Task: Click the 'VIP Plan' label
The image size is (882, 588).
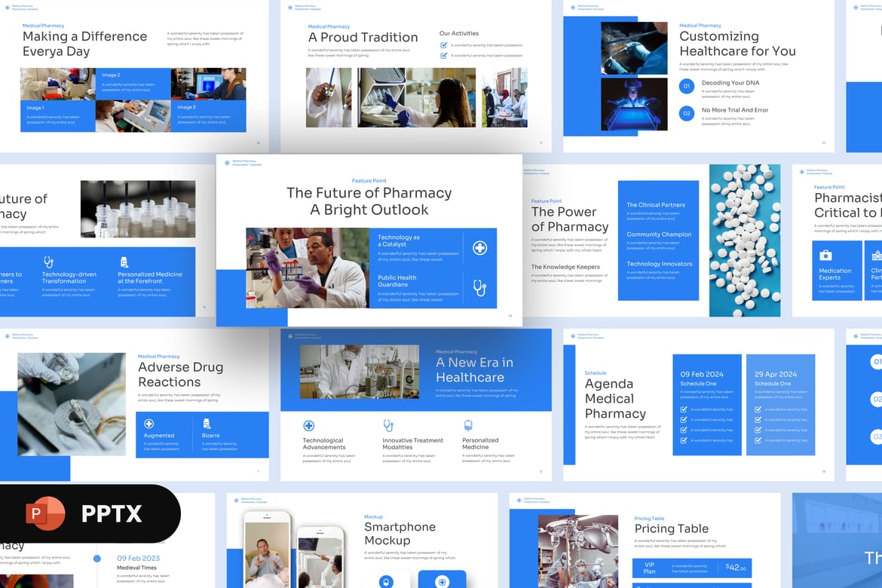Action: click(649, 568)
